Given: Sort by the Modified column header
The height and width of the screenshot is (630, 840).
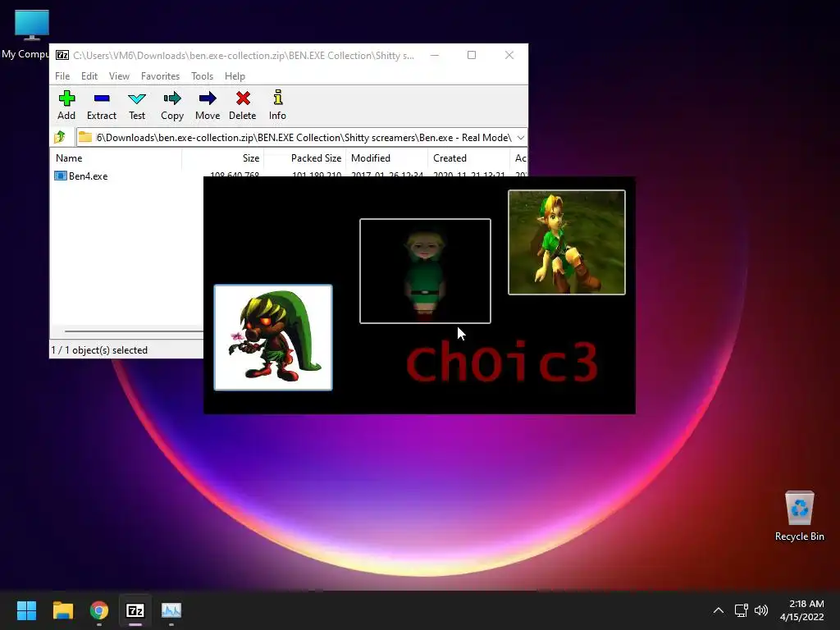Looking at the screenshot, I should coord(387,158).
